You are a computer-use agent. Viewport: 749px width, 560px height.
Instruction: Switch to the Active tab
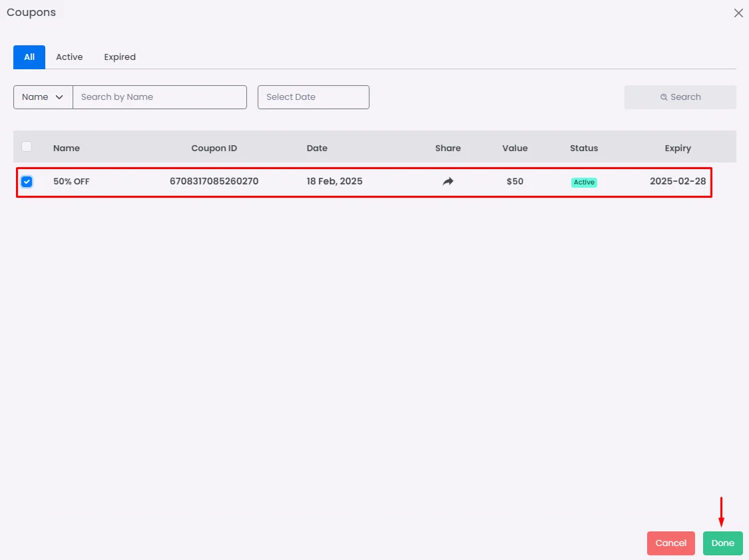[x=69, y=57]
